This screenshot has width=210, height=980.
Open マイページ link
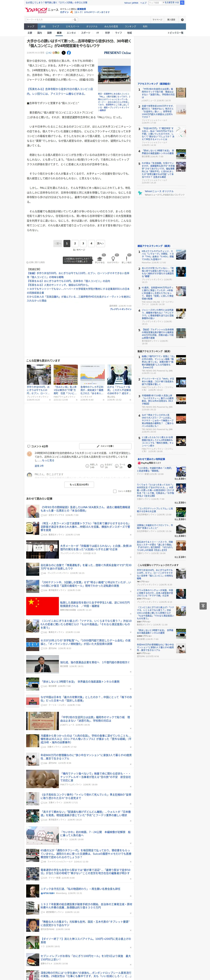157,20
